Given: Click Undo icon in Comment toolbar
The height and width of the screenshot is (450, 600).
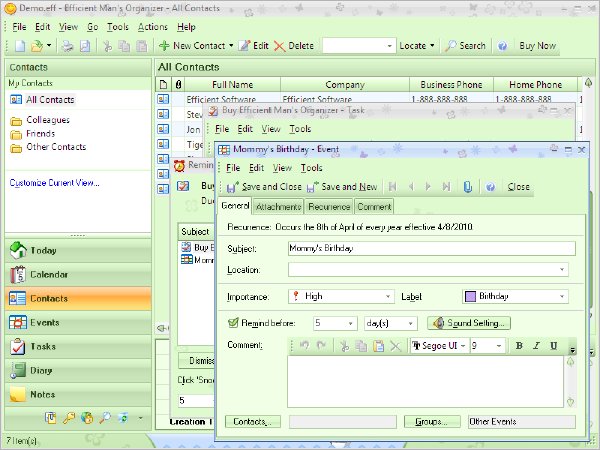Looking at the screenshot, I should pos(305,346).
